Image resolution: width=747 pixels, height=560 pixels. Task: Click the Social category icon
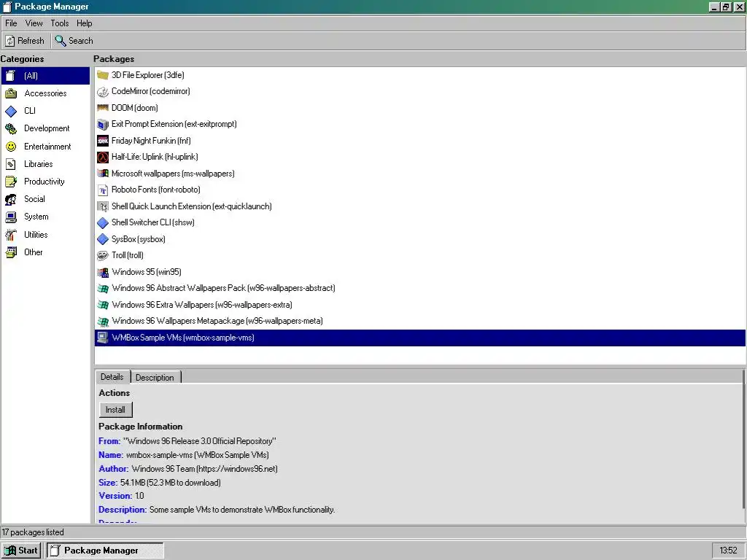pos(10,199)
